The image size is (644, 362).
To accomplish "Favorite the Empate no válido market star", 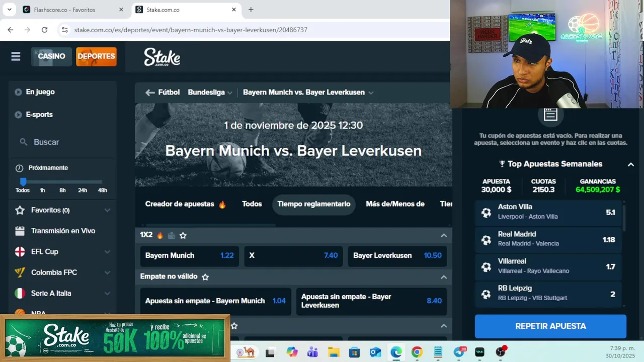I will coord(205,277).
